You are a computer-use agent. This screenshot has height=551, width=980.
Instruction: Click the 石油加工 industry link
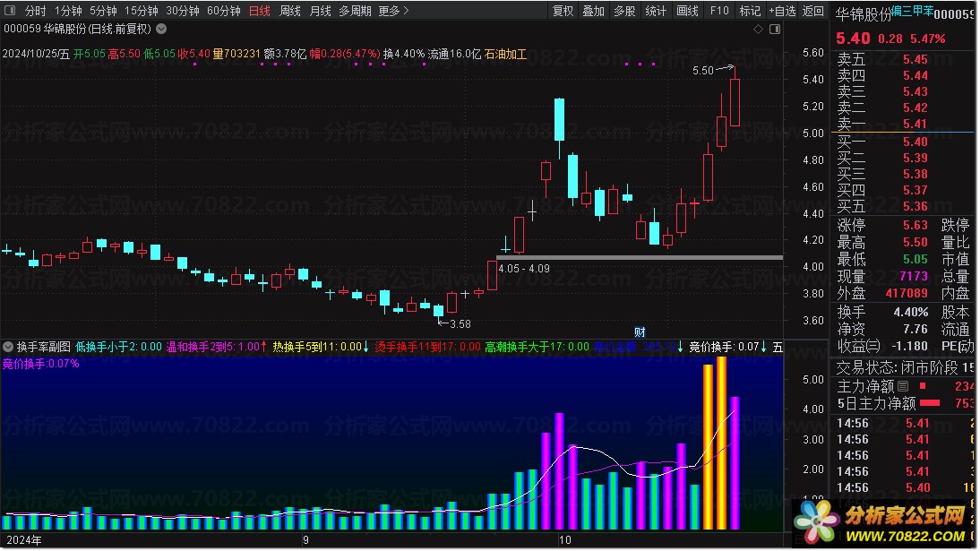tap(505, 54)
